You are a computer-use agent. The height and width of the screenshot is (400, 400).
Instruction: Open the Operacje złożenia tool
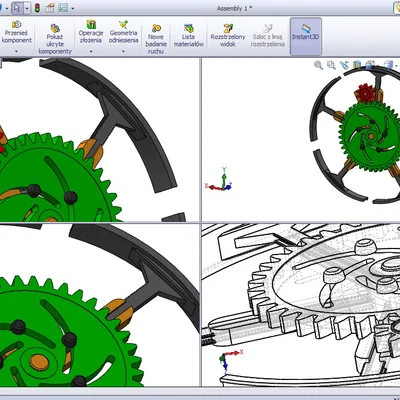pyautogui.click(x=91, y=32)
